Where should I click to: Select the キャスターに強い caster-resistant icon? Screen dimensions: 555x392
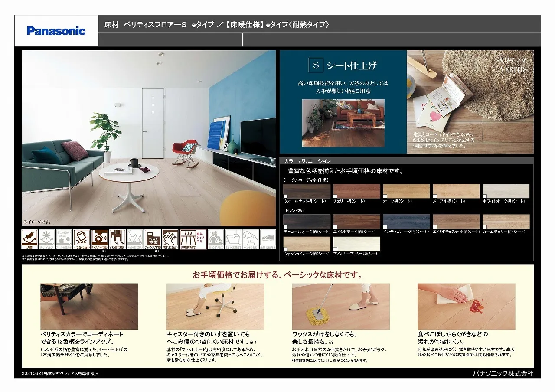tap(99, 239)
